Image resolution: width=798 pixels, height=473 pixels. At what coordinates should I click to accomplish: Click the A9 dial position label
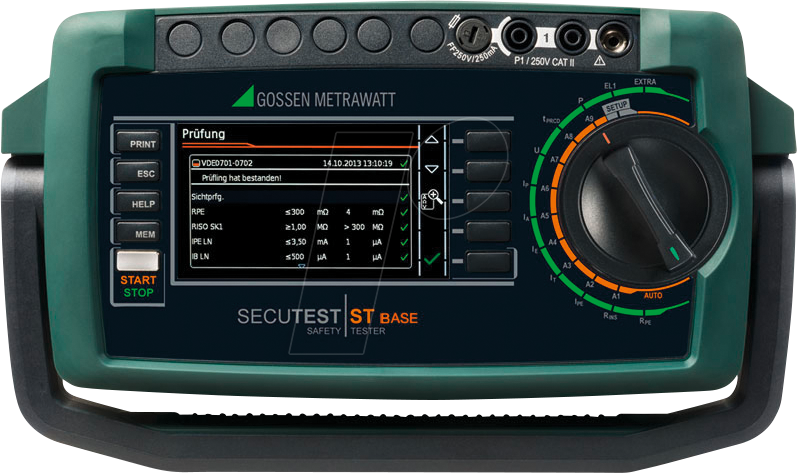tap(589, 119)
